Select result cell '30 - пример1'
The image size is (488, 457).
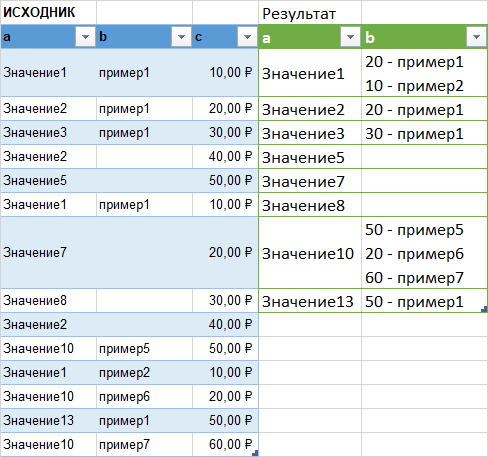[424, 133]
